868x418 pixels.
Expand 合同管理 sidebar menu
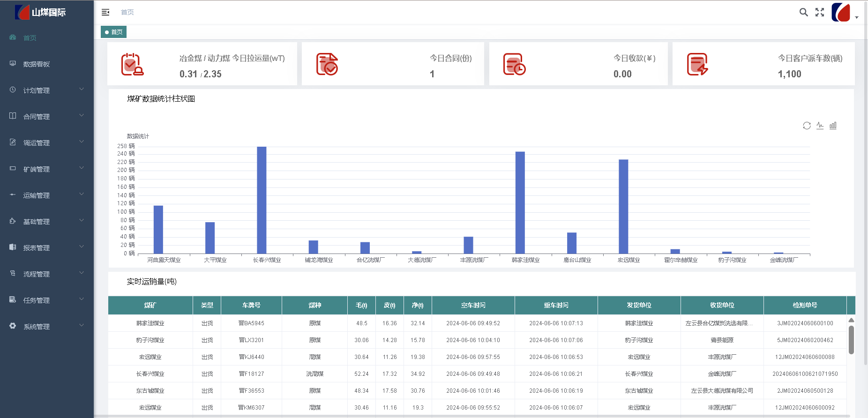pos(47,117)
